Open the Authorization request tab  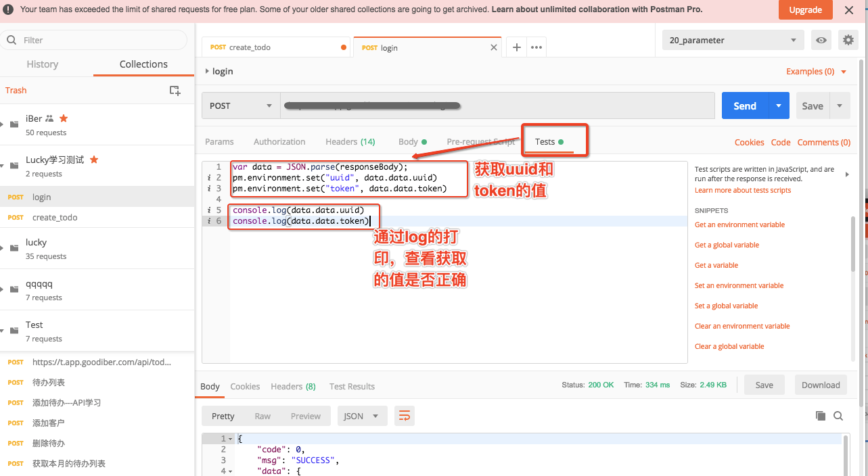coord(279,141)
